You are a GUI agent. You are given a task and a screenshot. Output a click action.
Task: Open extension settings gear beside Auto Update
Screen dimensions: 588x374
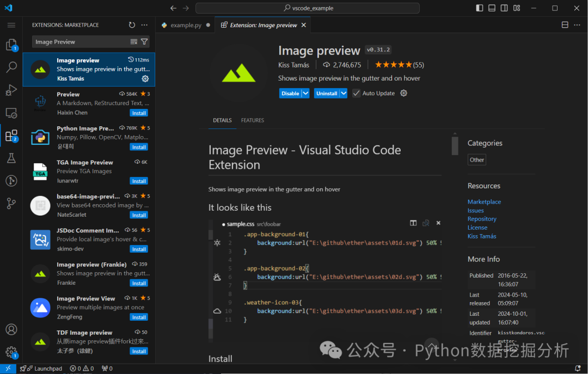click(403, 93)
